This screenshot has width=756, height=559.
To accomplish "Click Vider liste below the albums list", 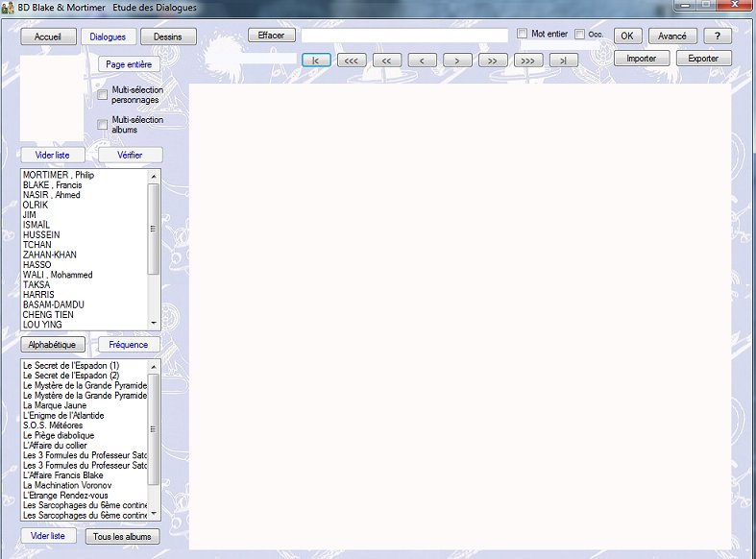I will coord(48,536).
